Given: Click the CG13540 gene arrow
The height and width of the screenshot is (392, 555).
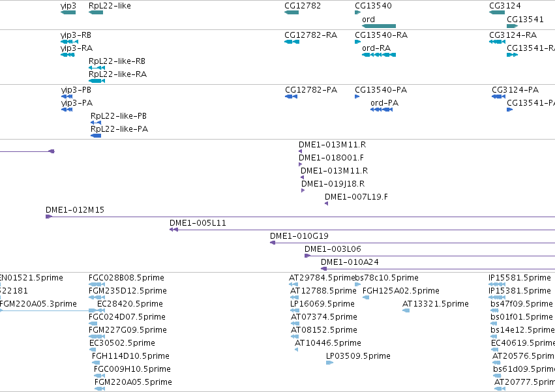Looking at the screenshot, I should tap(358, 12).
